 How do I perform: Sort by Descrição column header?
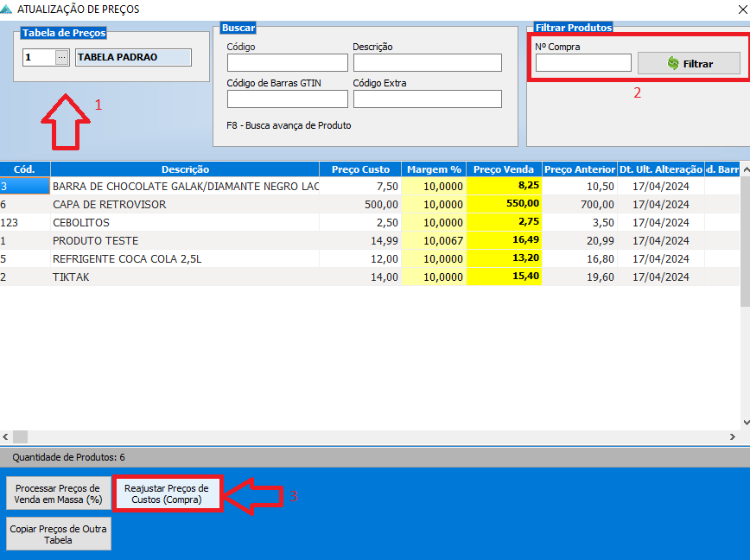185,169
